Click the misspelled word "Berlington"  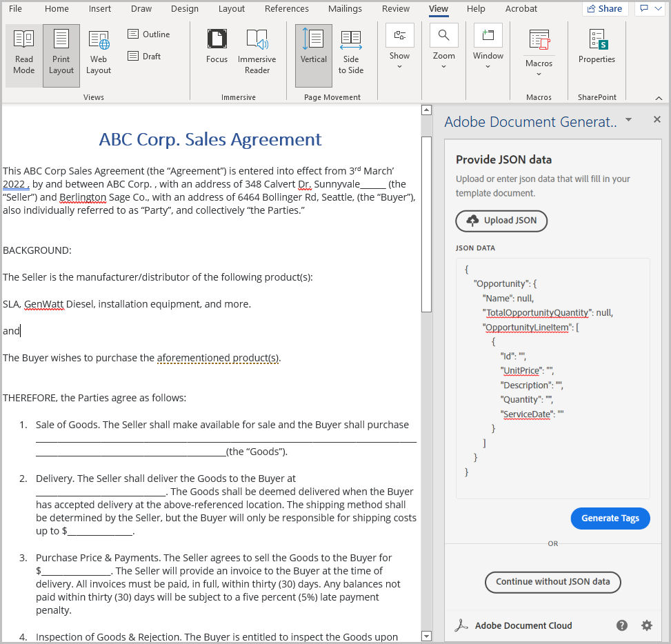coord(83,197)
